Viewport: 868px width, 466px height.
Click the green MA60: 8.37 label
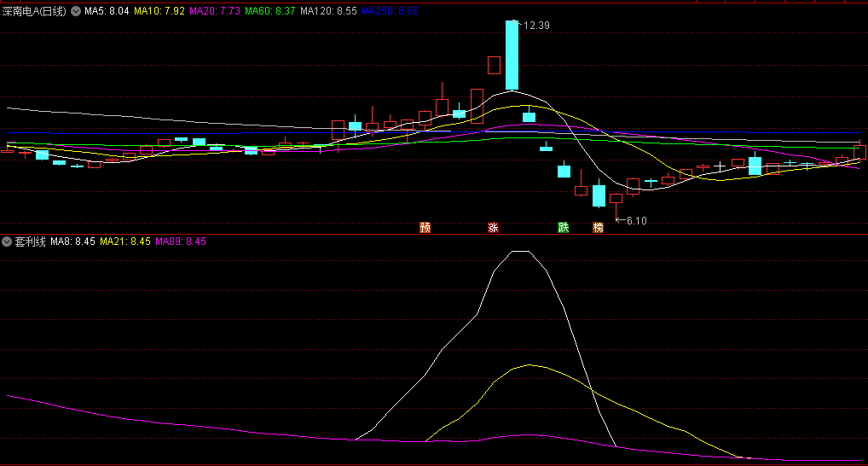(270, 11)
